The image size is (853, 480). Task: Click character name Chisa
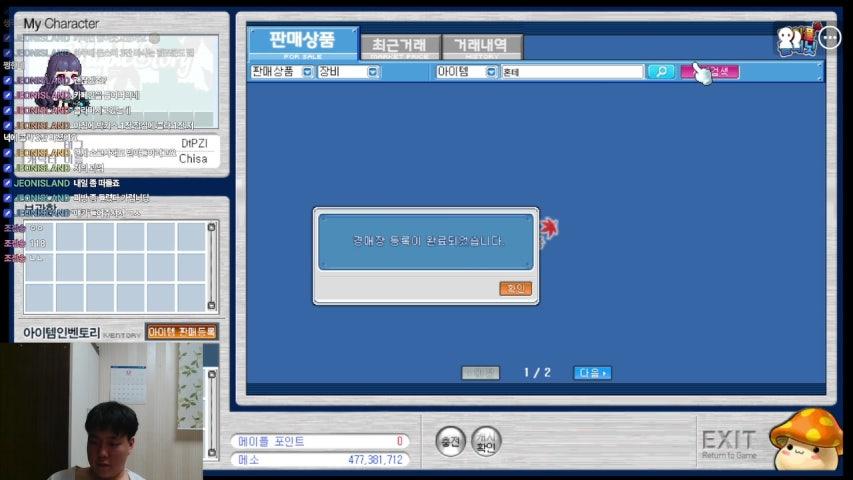click(x=193, y=159)
